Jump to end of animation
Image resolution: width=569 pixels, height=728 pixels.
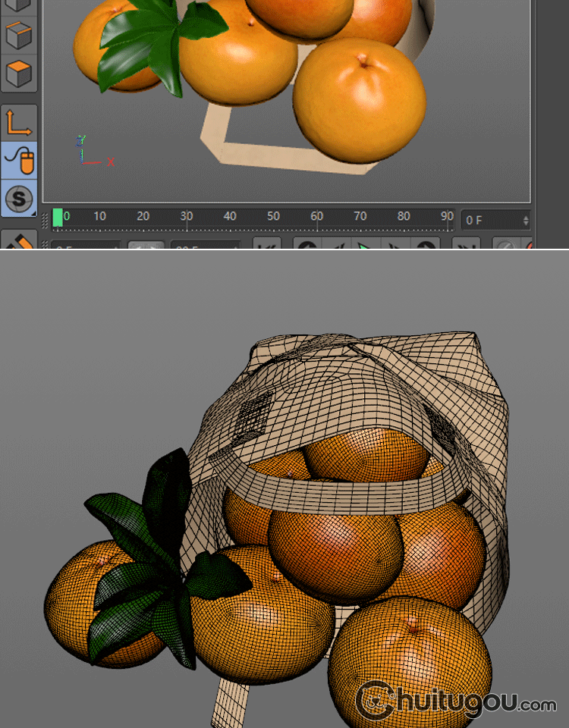tap(465, 246)
